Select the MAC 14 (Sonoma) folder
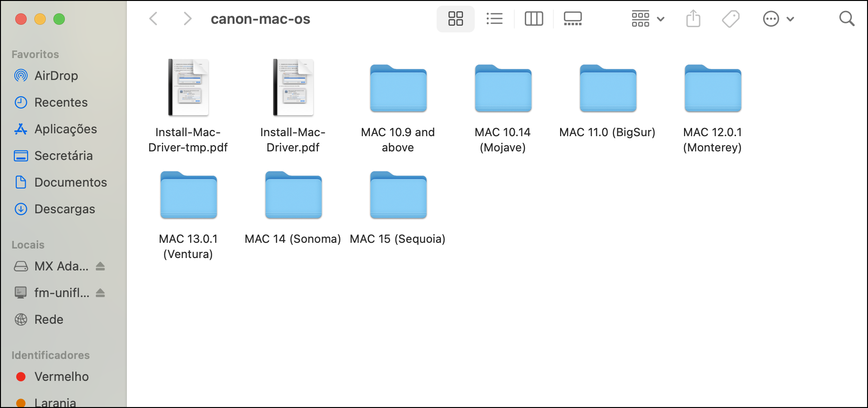The image size is (868, 408). (x=293, y=208)
